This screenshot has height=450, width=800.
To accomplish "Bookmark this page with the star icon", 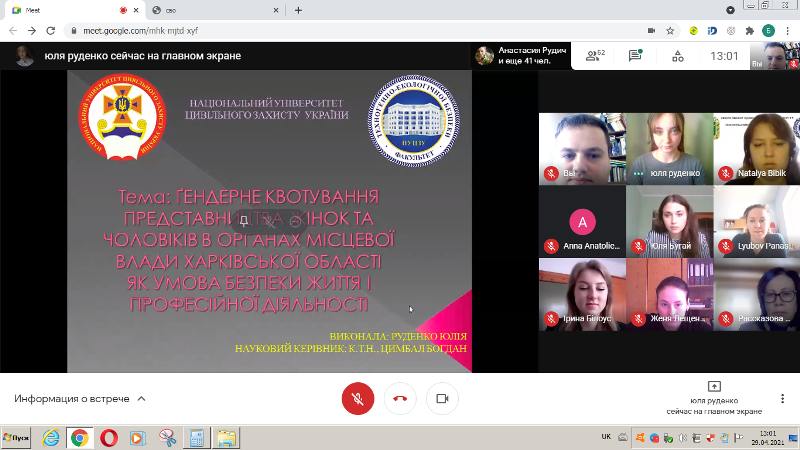I will point(670,31).
